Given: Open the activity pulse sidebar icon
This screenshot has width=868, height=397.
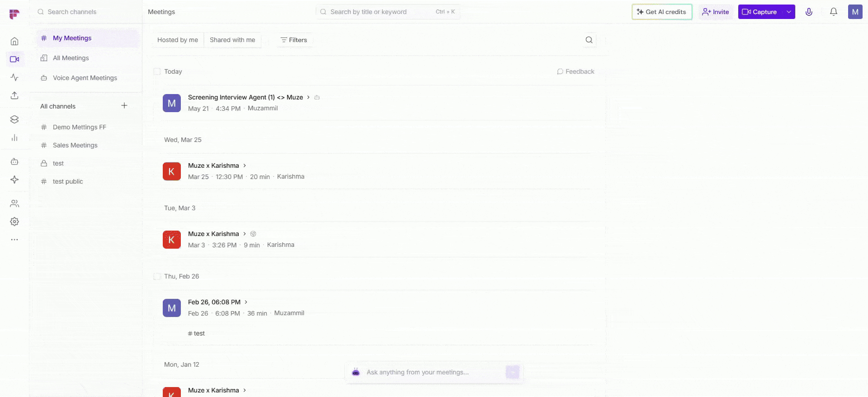Looking at the screenshot, I should (14, 77).
